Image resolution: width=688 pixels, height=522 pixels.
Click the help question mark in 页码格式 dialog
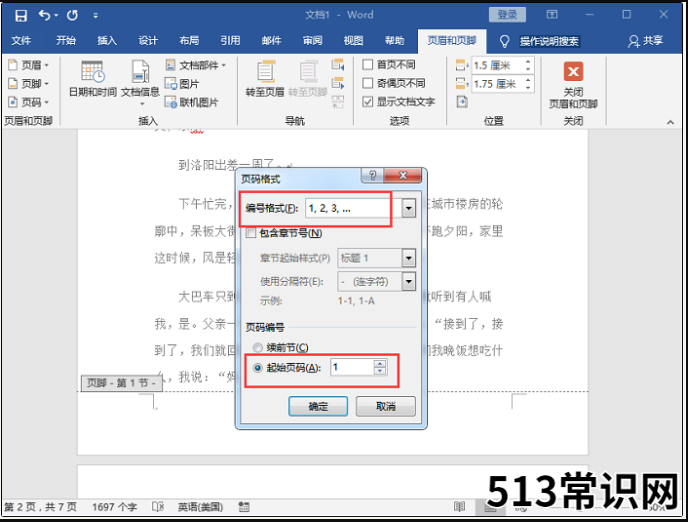pyautogui.click(x=372, y=176)
